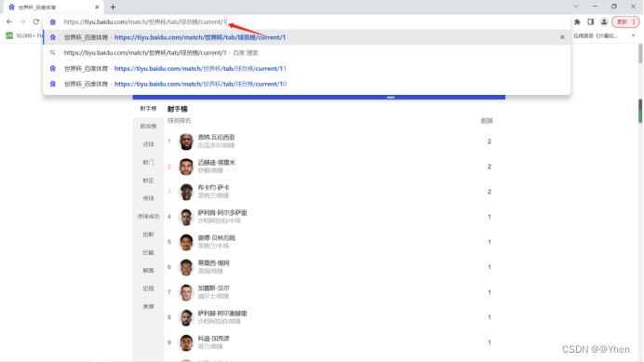The height and width of the screenshot is (362, 644).
Task: Select the 点球 sidebar tab
Action: pyautogui.click(x=148, y=144)
